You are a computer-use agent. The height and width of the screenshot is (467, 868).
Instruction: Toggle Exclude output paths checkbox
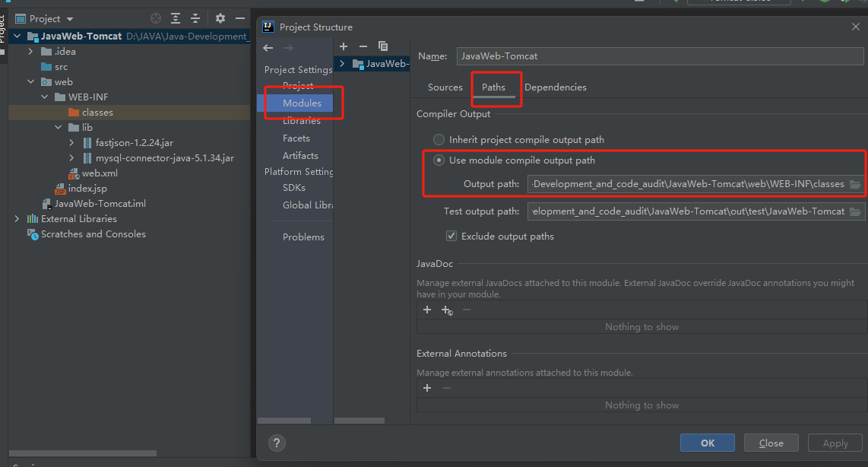coord(451,236)
